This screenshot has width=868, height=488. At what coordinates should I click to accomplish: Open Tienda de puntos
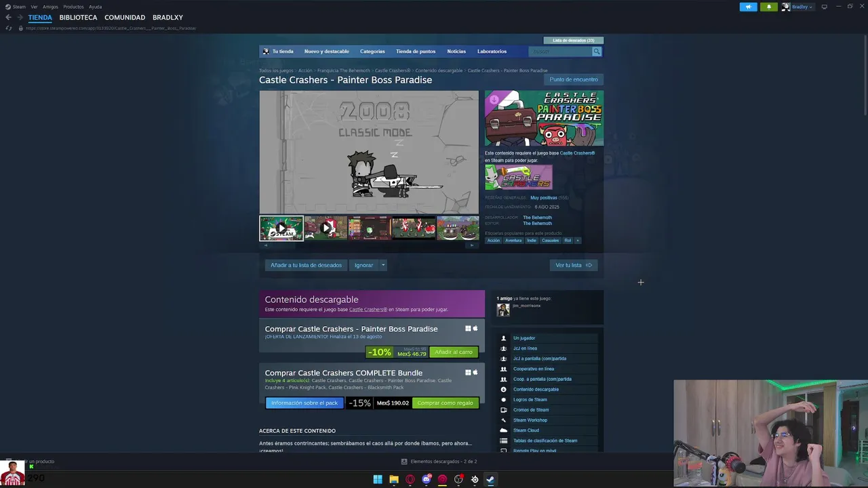click(x=416, y=52)
